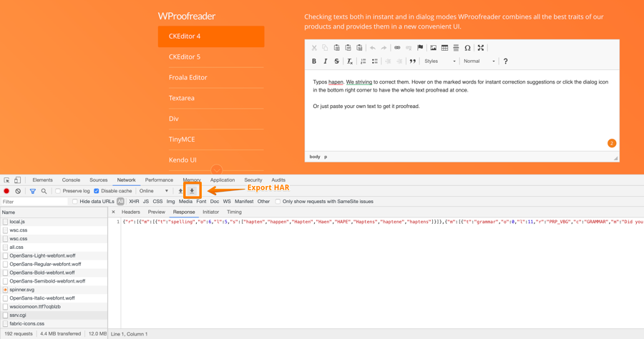Insert a table in the editor
Screen dimensions: 644x339
click(444, 48)
